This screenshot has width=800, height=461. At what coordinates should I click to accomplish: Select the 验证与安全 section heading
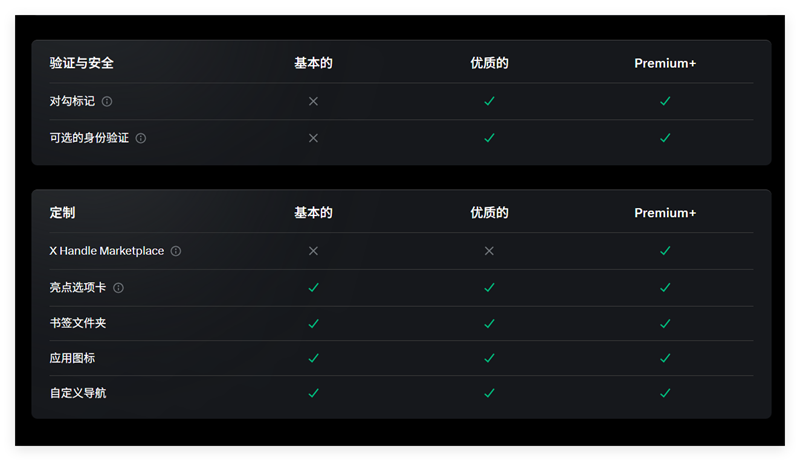coord(82,63)
